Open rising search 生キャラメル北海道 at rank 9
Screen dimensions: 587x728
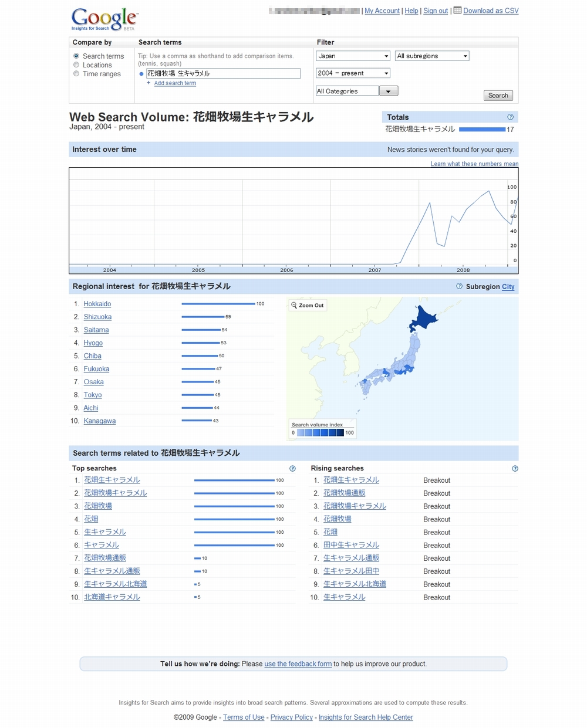[x=355, y=584]
